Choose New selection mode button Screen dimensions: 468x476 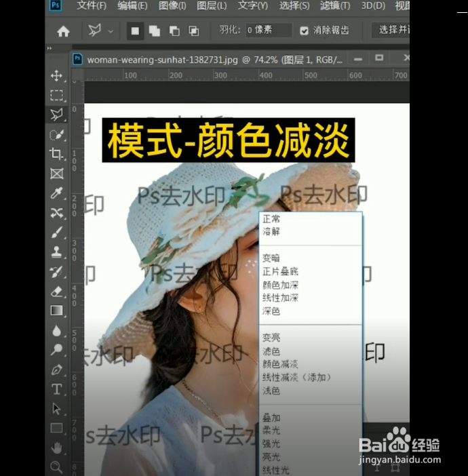point(135,31)
